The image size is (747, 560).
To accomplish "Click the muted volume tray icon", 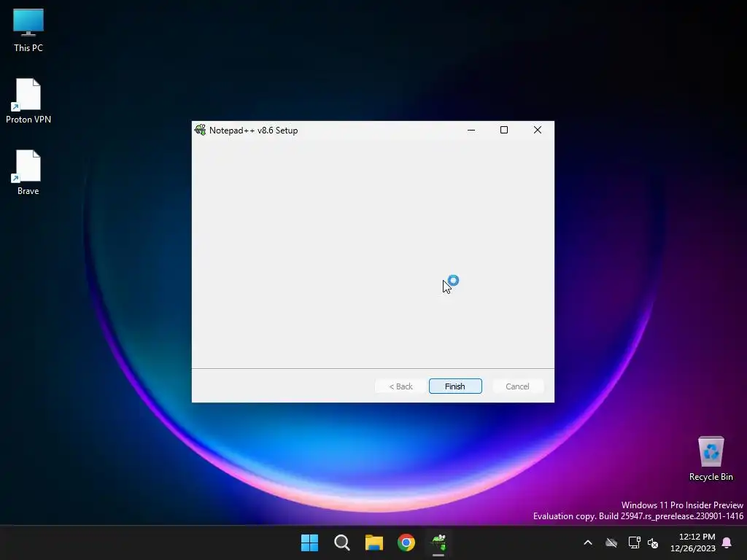I will [x=653, y=542].
